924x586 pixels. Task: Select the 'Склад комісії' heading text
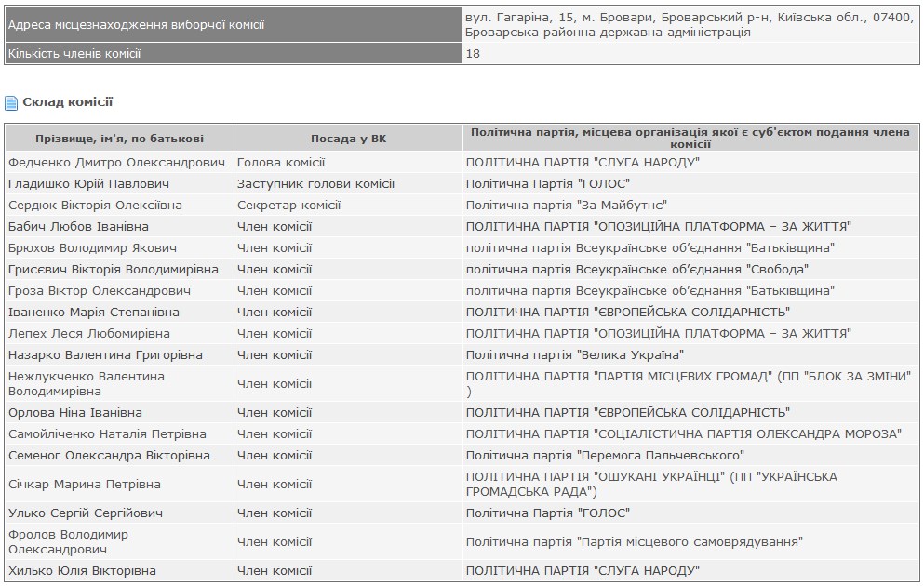tap(67, 102)
